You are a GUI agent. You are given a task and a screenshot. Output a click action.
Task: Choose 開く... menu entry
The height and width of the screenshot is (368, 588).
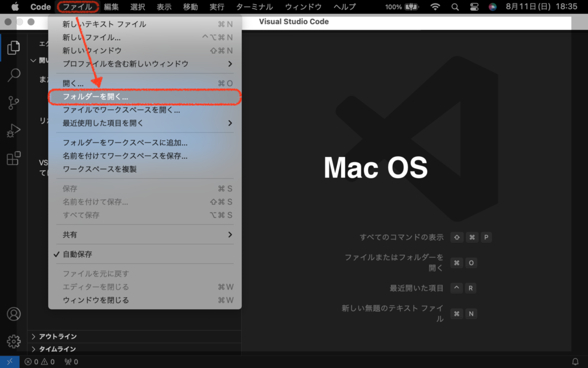coord(145,83)
